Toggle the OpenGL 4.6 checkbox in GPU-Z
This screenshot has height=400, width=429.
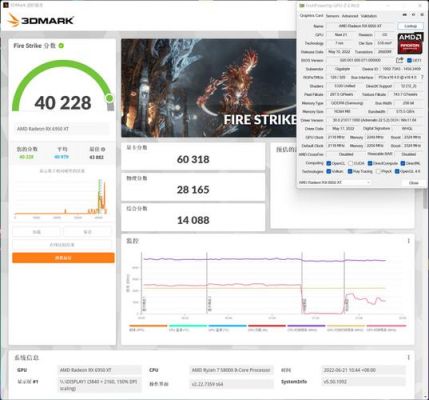(397, 171)
